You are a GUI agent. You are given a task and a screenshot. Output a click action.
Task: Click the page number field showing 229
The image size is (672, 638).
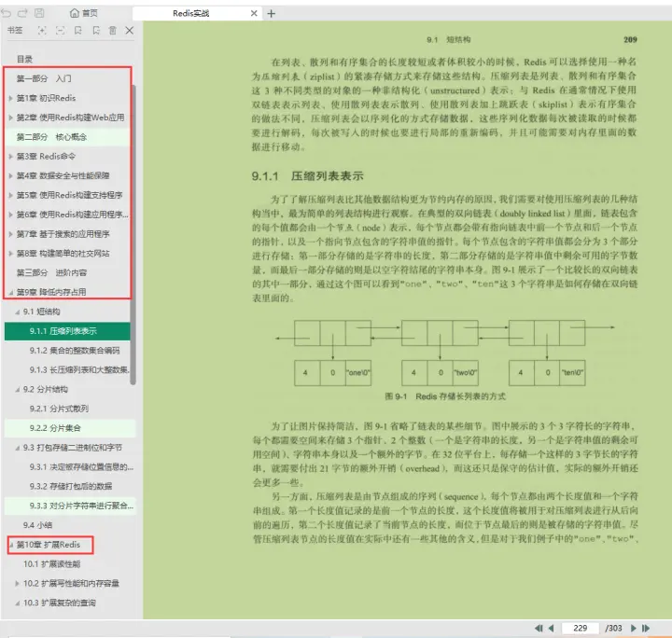tap(580, 628)
